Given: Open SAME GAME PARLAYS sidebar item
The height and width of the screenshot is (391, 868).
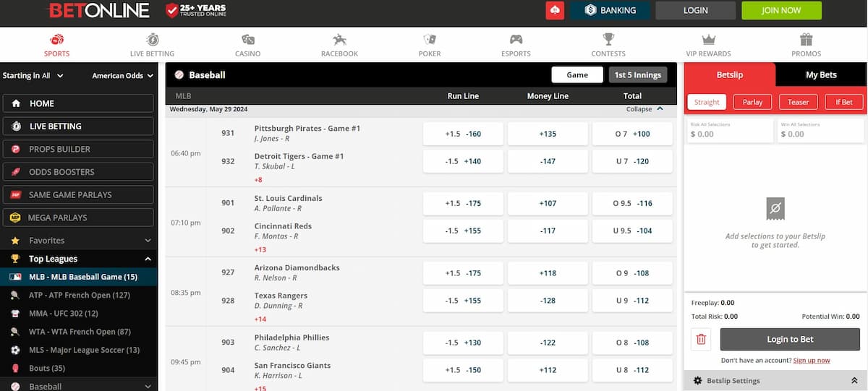Looking at the screenshot, I should coord(78,194).
